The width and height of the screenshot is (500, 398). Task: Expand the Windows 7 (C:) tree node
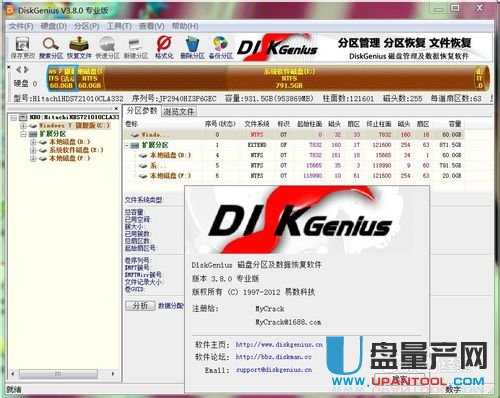point(23,126)
